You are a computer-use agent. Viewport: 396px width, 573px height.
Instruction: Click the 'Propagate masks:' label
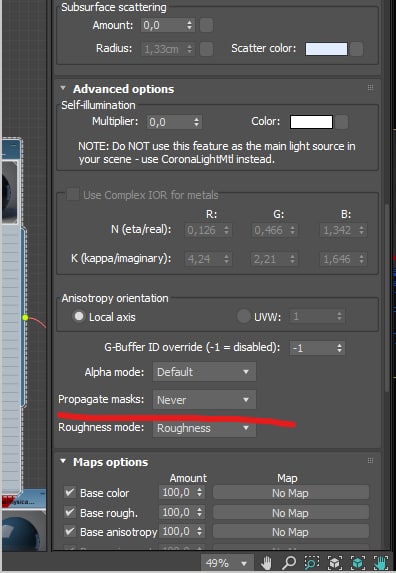101,399
